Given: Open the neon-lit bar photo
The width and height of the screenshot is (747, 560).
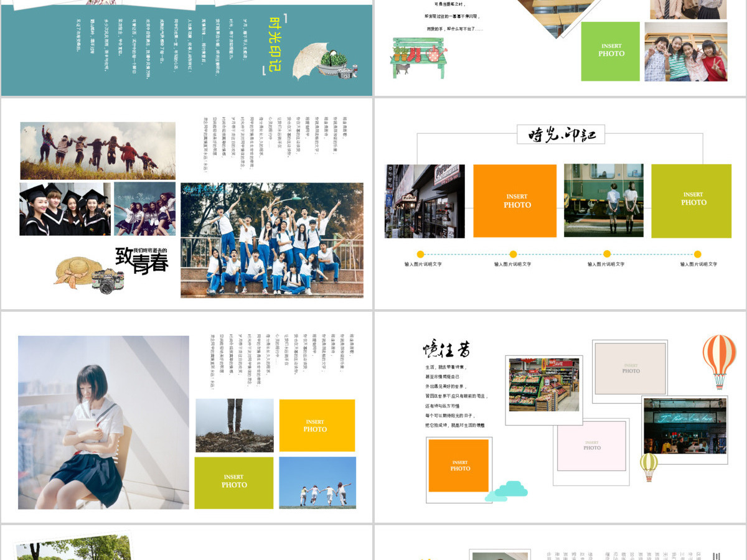Looking at the screenshot, I should 685,426.
